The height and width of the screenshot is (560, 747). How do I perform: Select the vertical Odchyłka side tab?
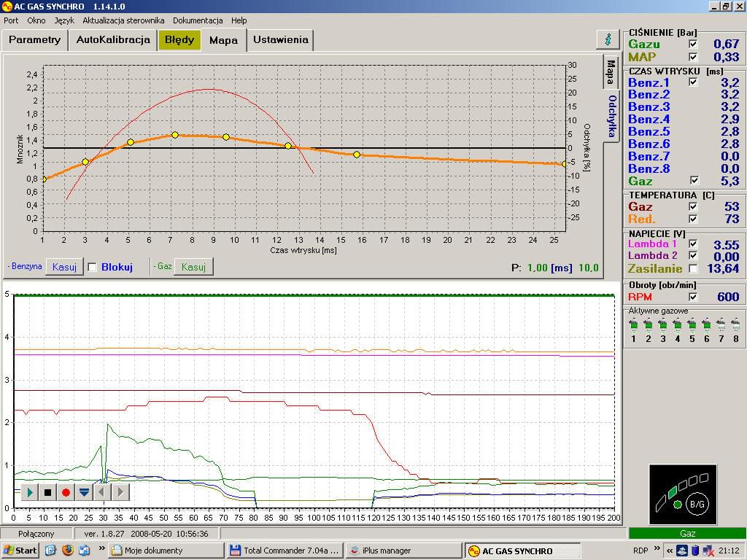coord(612,116)
